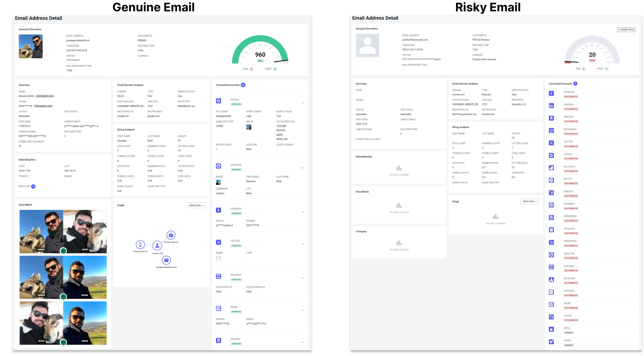The height and width of the screenshot is (356, 644).
Task: Click the LinkedIn icon in right accounts list
Action: click(551, 106)
